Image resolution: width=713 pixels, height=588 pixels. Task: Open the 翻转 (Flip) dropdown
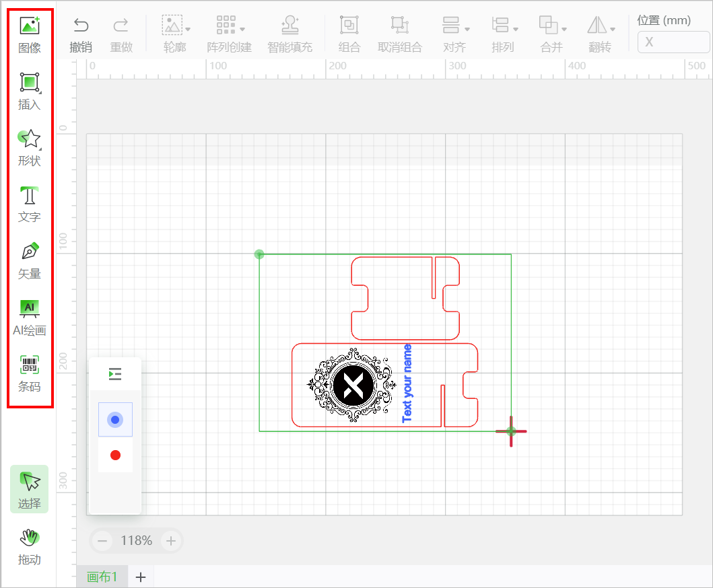point(600,34)
